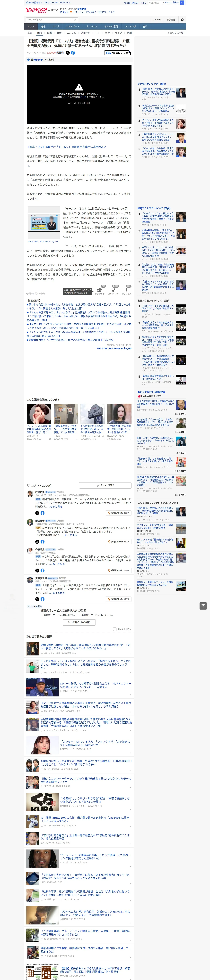Open settings via the gear icon
Image resolution: width=210 pixels, height=980 pixels.
click(182, 20)
